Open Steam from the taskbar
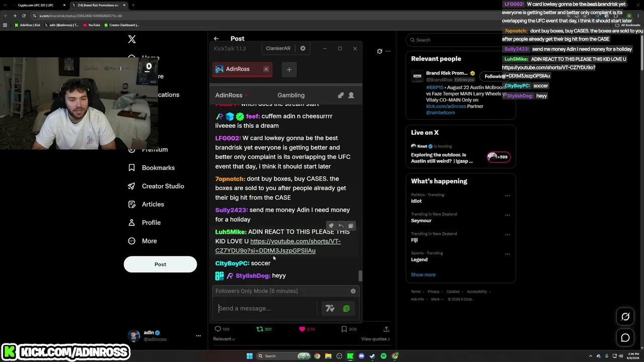Image resolution: width=644 pixels, height=362 pixels. (x=372, y=356)
